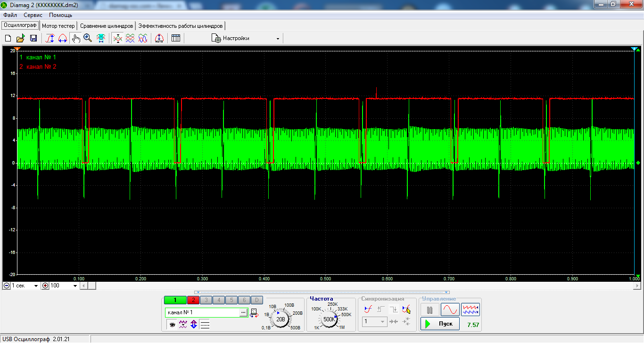This screenshot has width=644, height=343.
Task: Open the time scale dropdown showing 1 сек
Action: (x=25, y=286)
